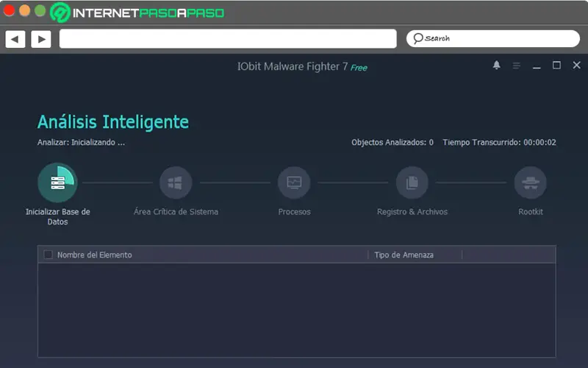The height and width of the screenshot is (368, 588).
Task: Click the Objectos Analizados: 0 counter
Action: click(392, 142)
